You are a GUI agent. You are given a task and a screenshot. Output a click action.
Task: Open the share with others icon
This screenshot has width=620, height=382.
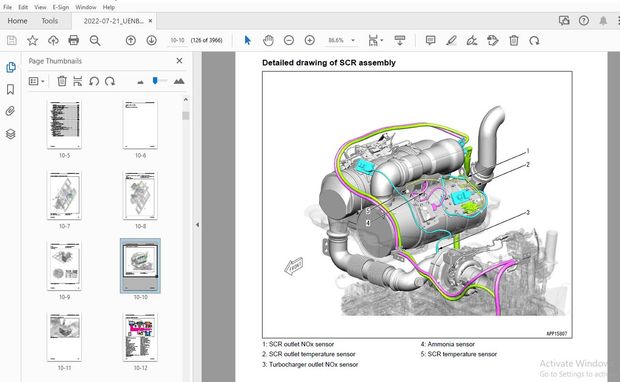[564, 21]
